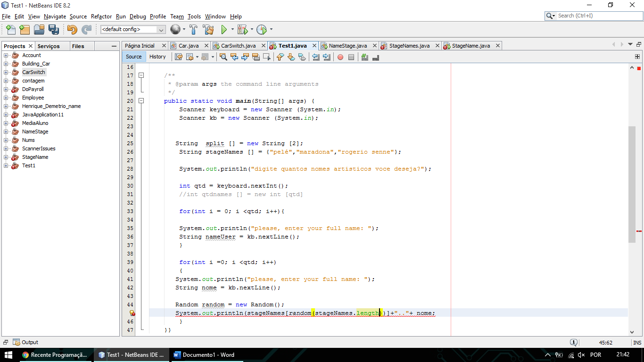Switch to the NameStage.java tab
The image size is (644, 362).
point(348,46)
